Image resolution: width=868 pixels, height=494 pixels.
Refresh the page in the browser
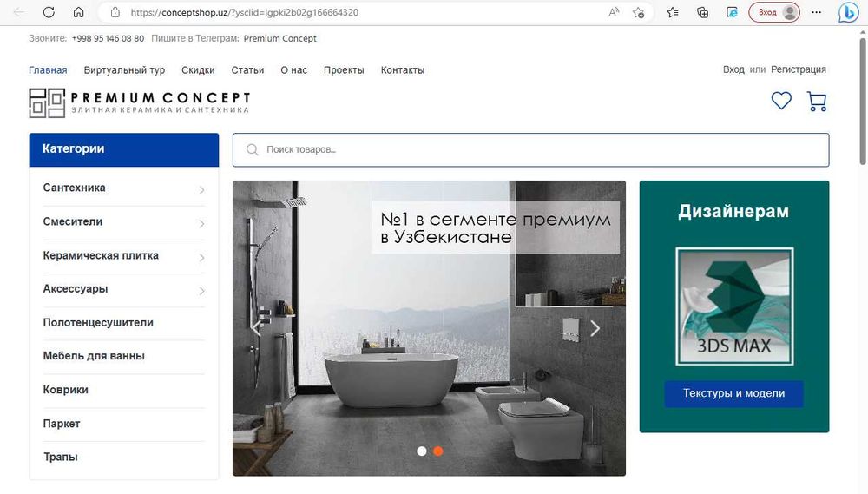pyautogui.click(x=49, y=12)
